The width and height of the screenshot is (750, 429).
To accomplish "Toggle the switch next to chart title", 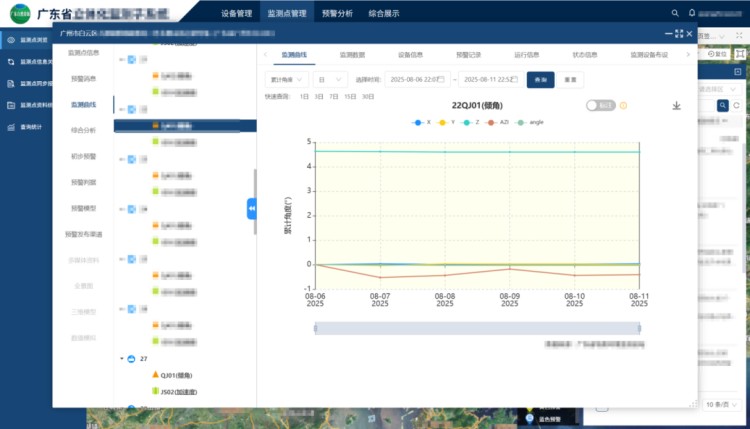I will 601,105.
